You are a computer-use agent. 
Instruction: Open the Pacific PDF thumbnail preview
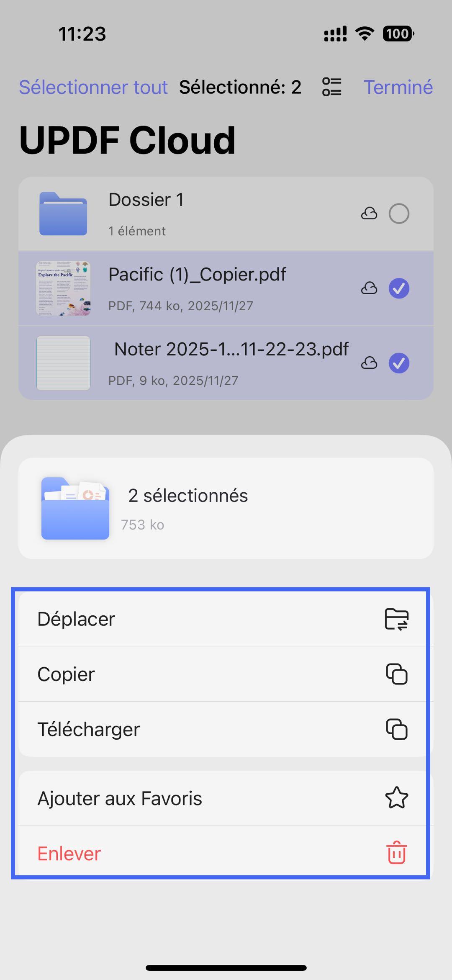[x=63, y=288]
